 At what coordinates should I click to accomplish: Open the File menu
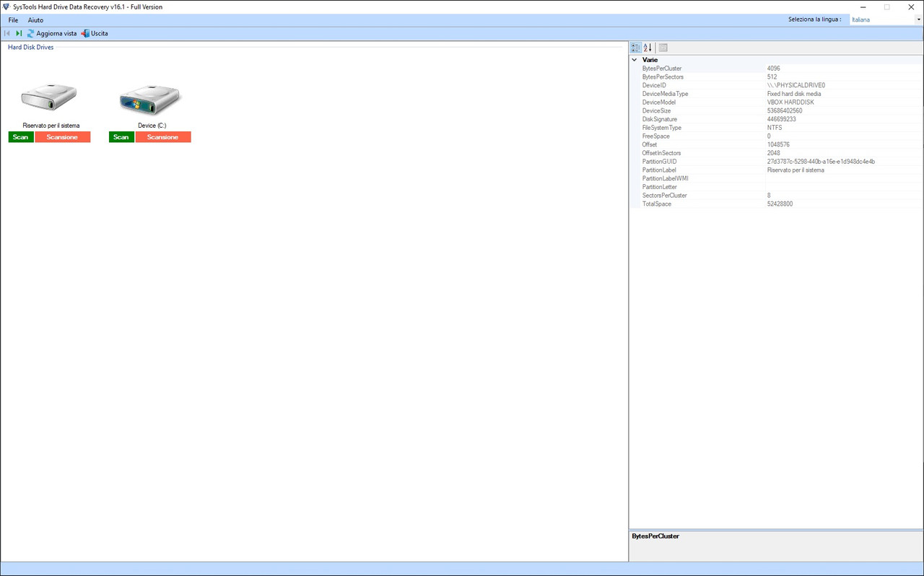13,20
